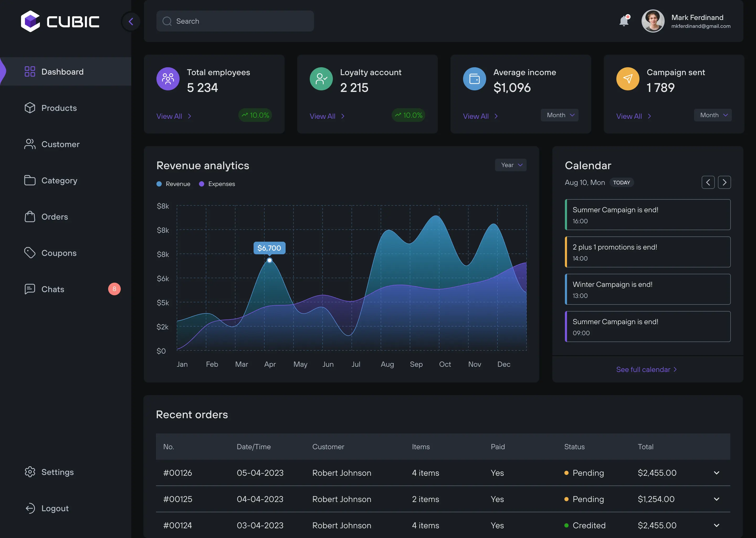This screenshot has width=756, height=538.
Task: Click the See full calendar link
Action: tap(646, 369)
